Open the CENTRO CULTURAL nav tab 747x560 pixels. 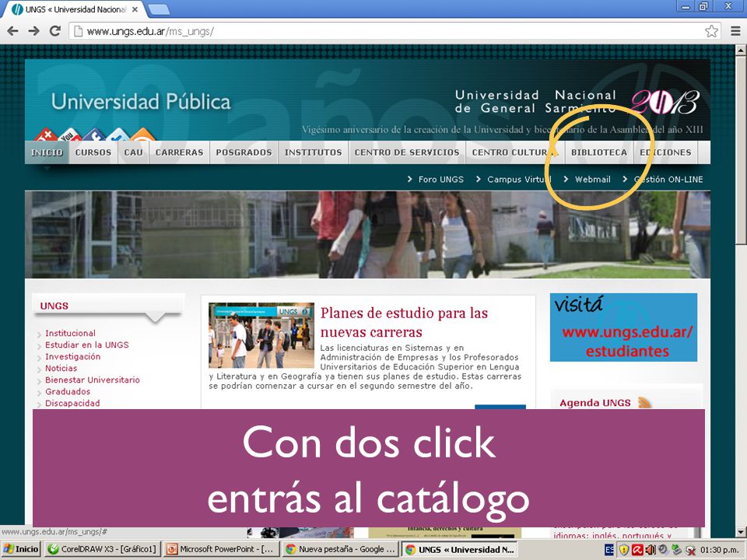515,152
